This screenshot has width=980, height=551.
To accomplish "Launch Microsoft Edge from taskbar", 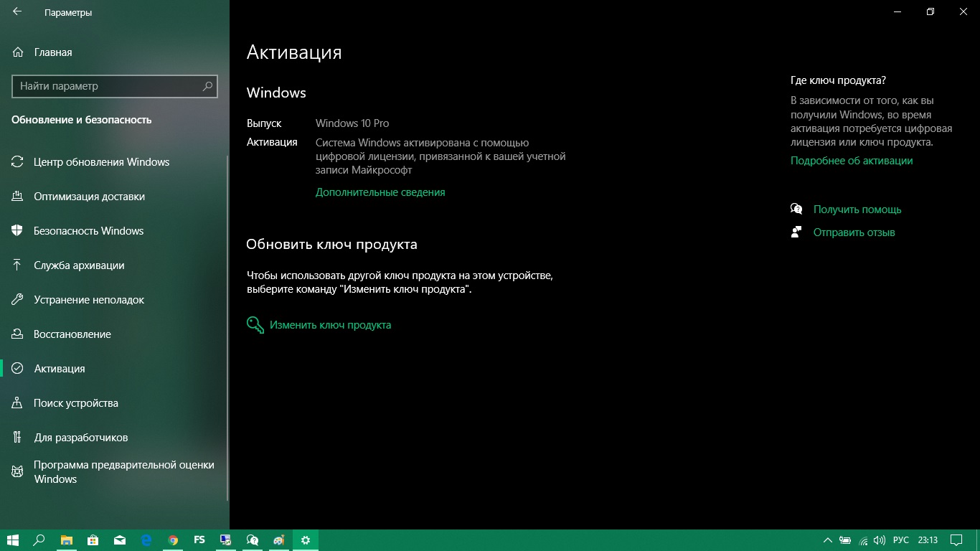I will click(x=146, y=540).
